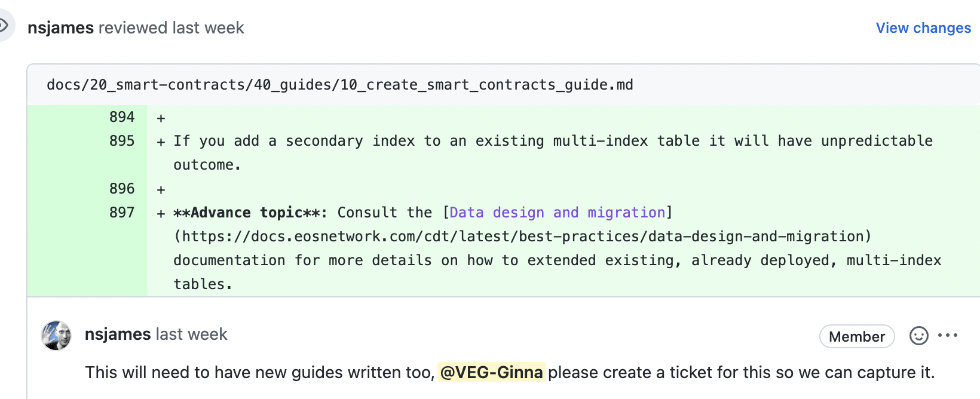Open the 'last week' timestamp permalink
This screenshot has width=980, height=399.
click(191, 334)
